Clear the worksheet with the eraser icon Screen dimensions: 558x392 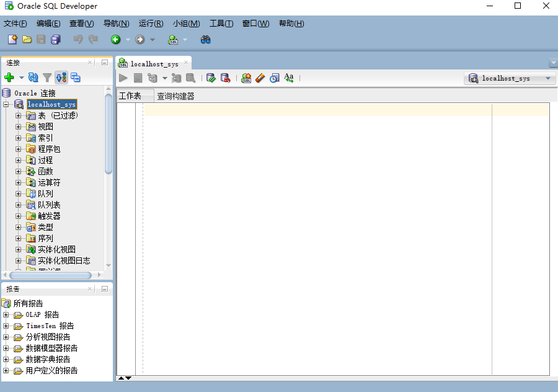[x=260, y=78]
